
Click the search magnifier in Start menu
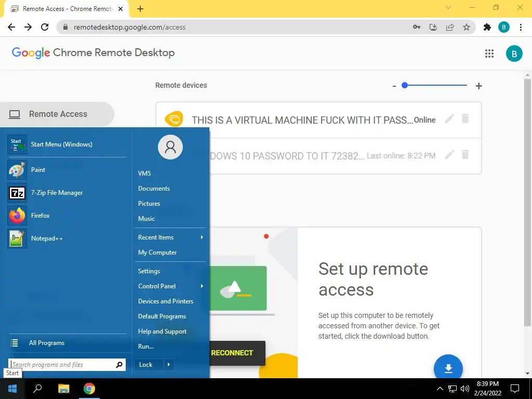click(119, 365)
